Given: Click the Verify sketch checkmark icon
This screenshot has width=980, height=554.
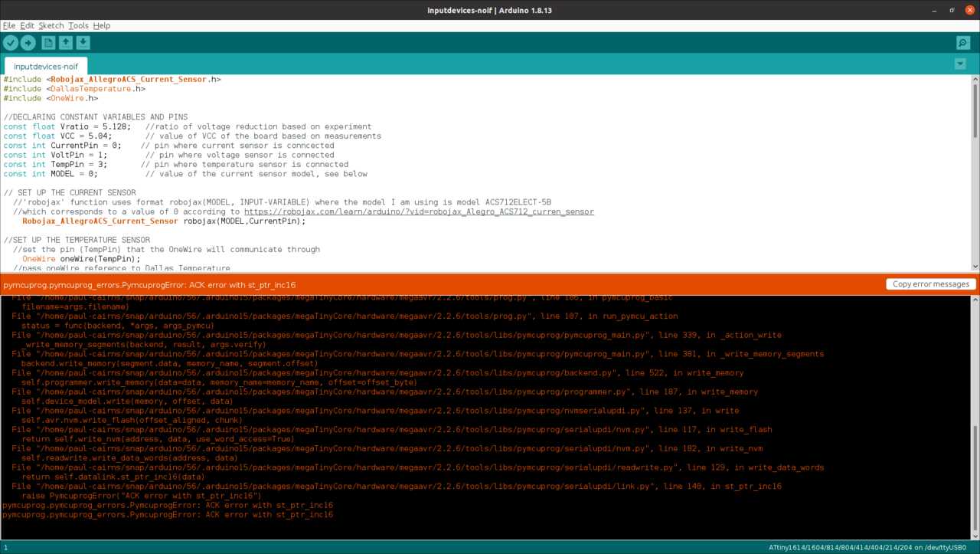Looking at the screenshot, I should click(x=11, y=43).
